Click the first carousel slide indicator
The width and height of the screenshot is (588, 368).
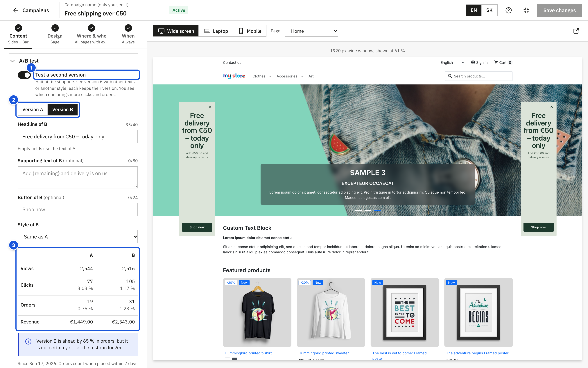(x=358, y=210)
